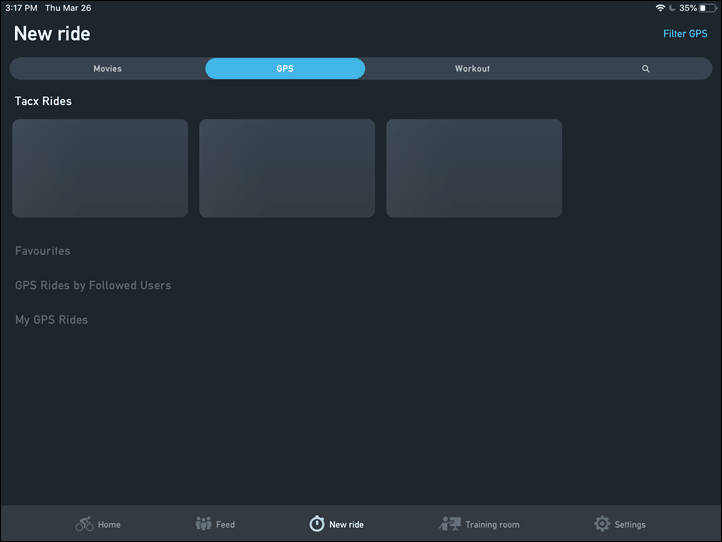This screenshot has width=722, height=542.
Task: Switch to the Workout tab
Action: click(472, 69)
